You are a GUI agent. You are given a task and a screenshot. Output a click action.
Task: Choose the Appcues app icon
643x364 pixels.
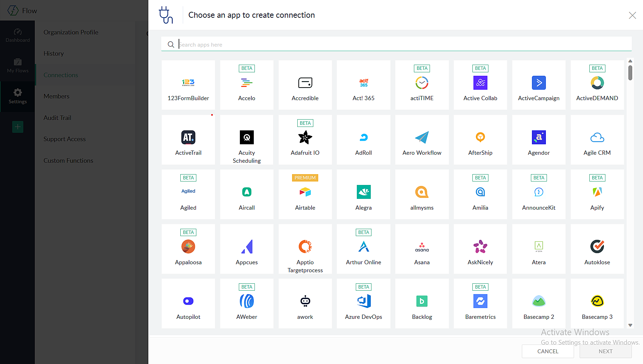[247, 246]
